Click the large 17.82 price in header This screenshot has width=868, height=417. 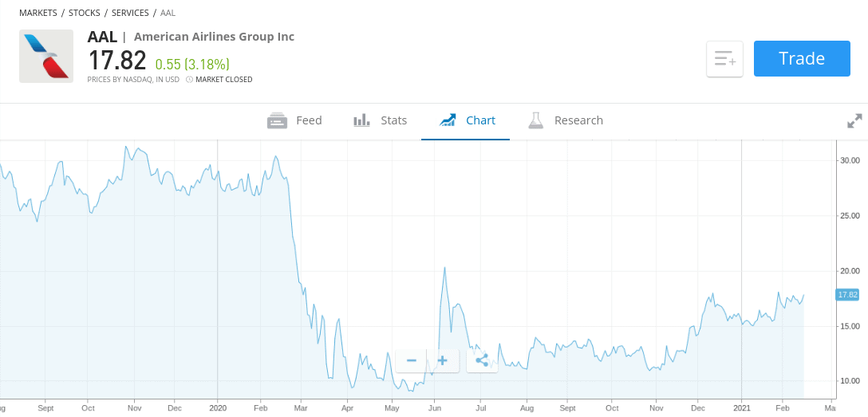pyautogui.click(x=116, y=61)
